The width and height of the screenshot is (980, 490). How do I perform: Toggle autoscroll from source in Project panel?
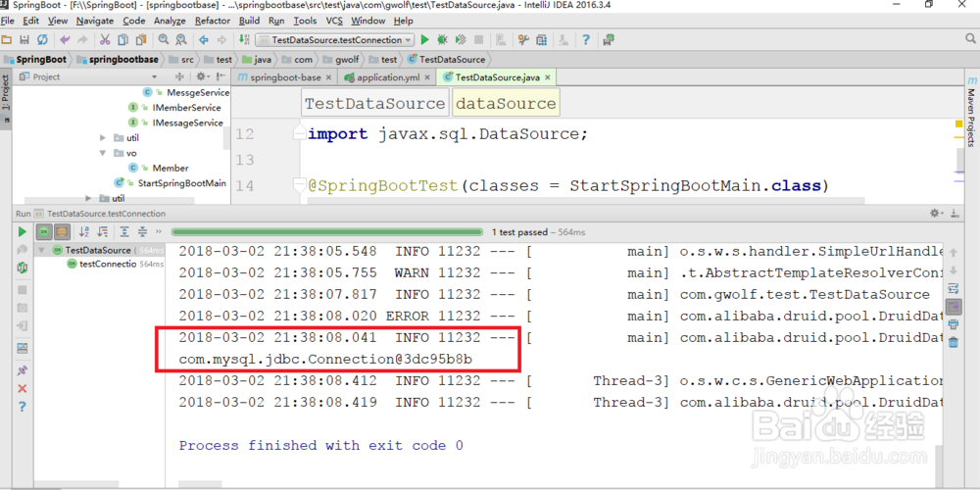pos(179,76)
